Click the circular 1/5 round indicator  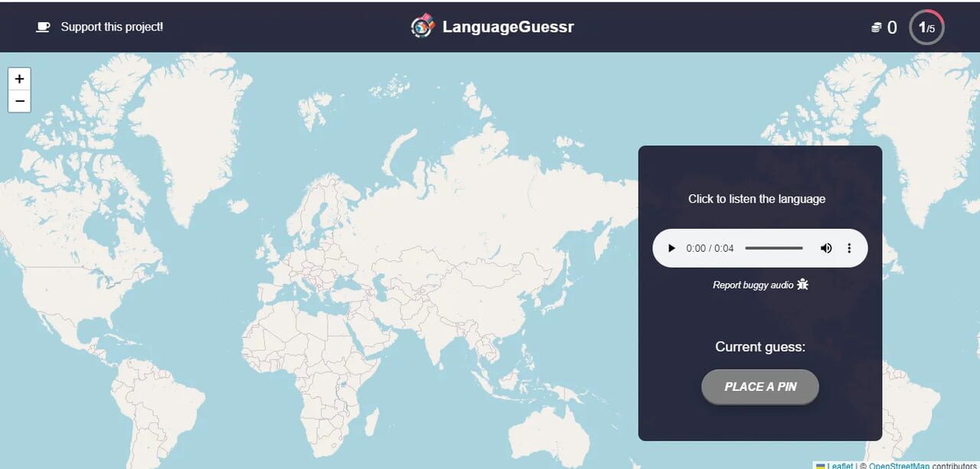pos(926,27)
